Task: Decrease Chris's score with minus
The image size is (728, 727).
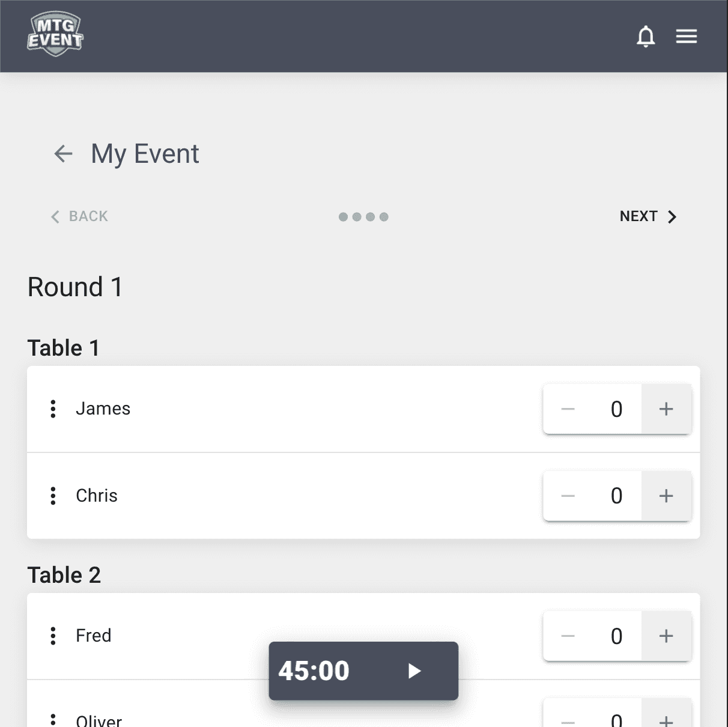Action: [x=568, y=496]
